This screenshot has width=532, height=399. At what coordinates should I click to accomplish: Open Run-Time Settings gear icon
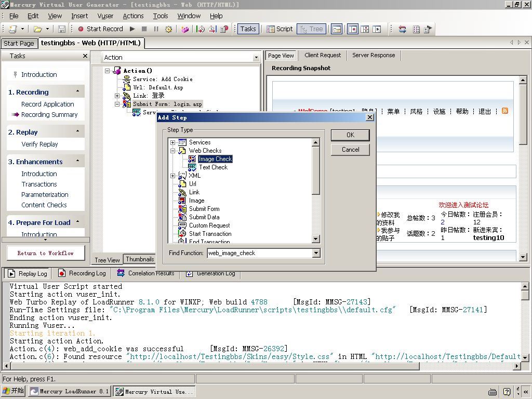pos(168,29)
